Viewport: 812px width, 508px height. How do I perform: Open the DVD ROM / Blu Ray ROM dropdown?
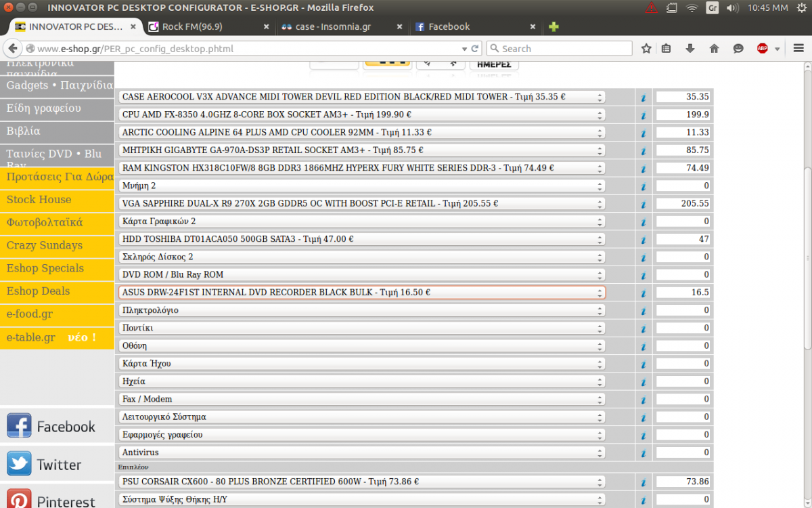click(362, 274)
